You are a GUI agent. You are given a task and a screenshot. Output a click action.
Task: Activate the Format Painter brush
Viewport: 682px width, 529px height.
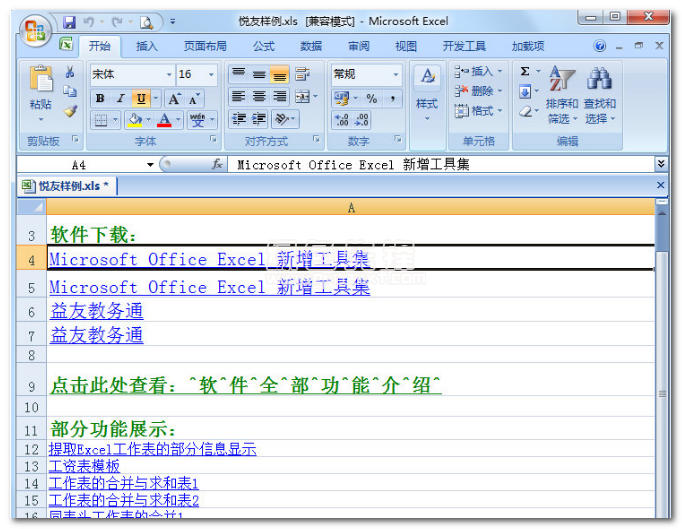[70, 111]
